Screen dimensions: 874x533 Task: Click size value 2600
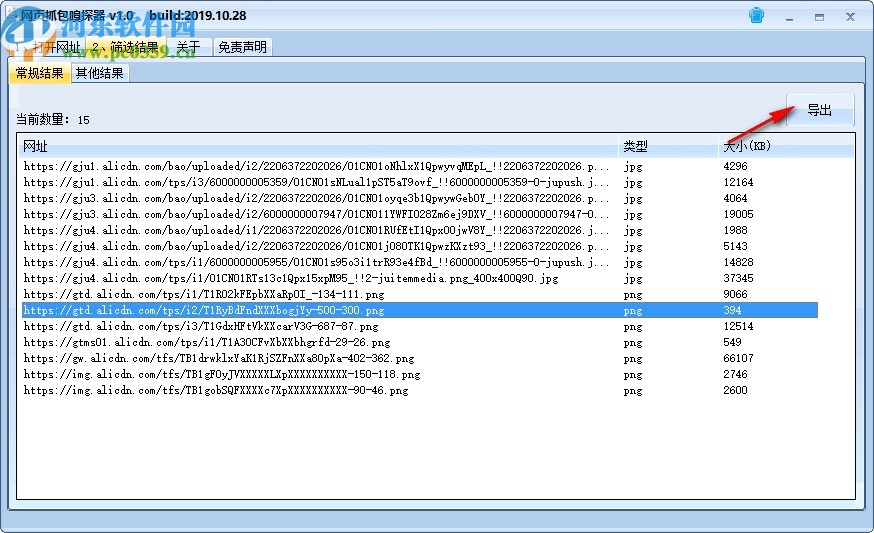point(735,390)
